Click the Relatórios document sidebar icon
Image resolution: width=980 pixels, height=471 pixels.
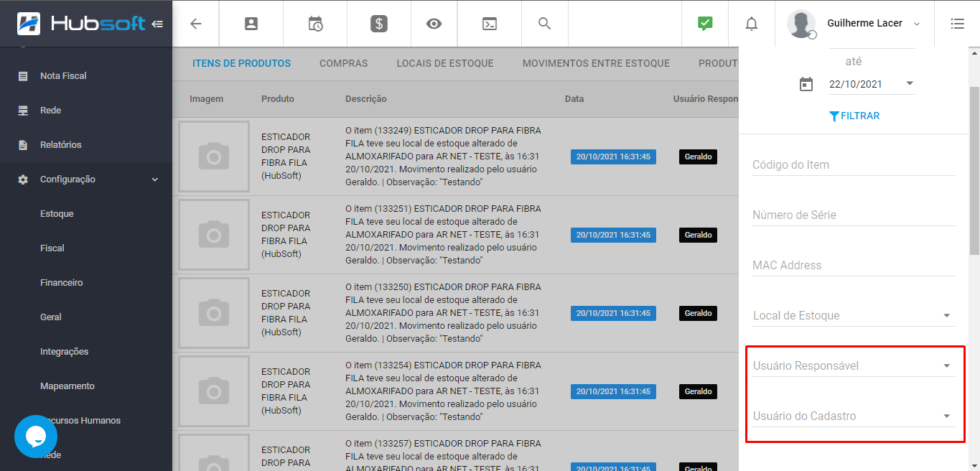click(23, 145)
